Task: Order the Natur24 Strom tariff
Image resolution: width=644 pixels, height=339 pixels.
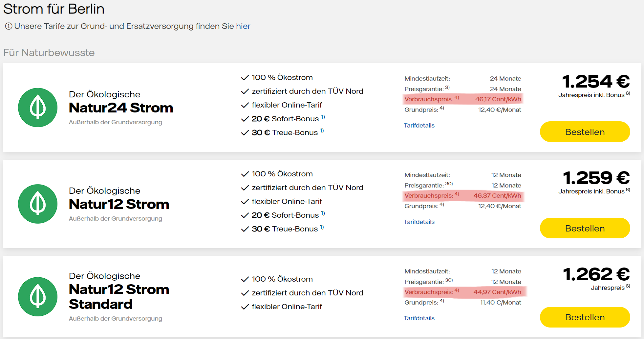Action: (585, 132)
